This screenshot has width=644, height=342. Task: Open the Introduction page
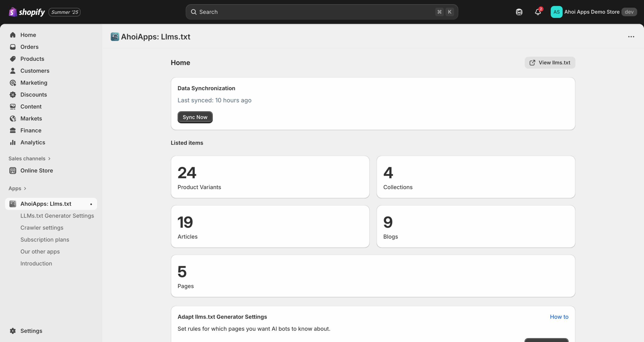(36, 263)
